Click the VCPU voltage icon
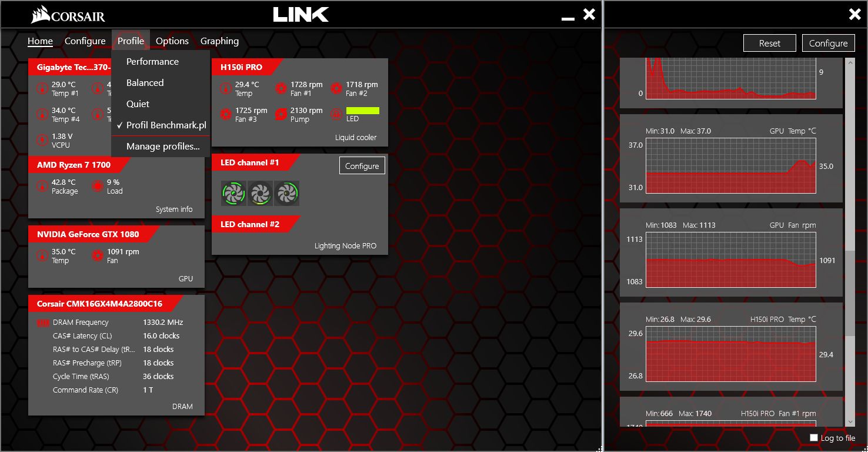Screen dimensions: 868x452 (x=42, y=140)
